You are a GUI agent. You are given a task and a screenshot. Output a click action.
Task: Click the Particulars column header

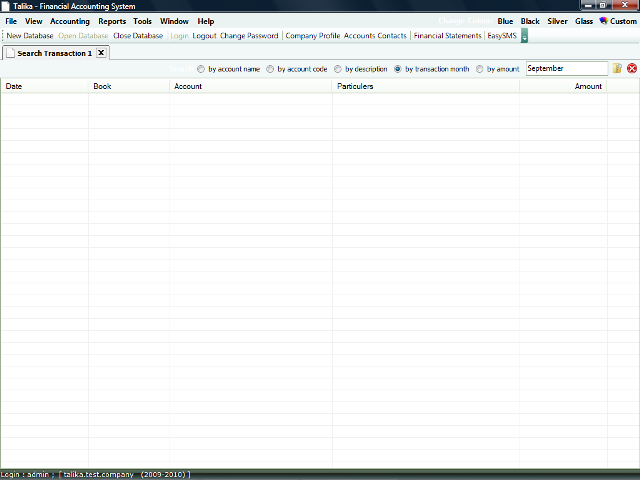[355, 87]
